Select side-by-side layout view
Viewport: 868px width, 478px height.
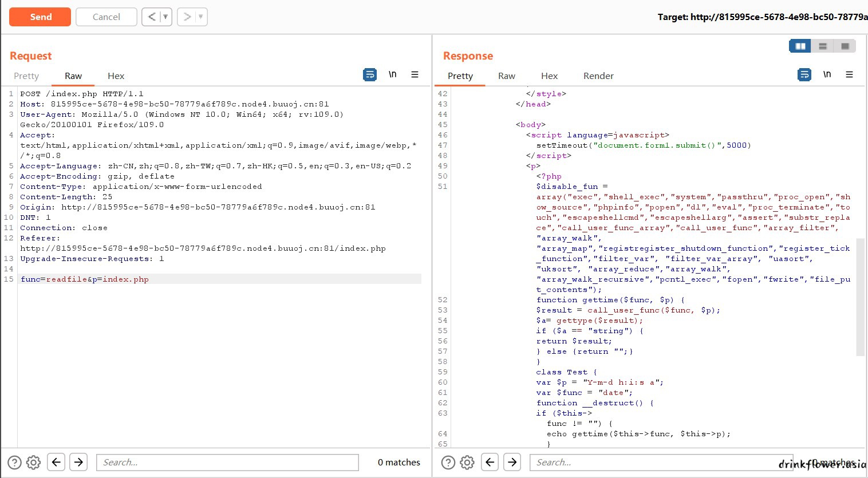coord(800,46)
